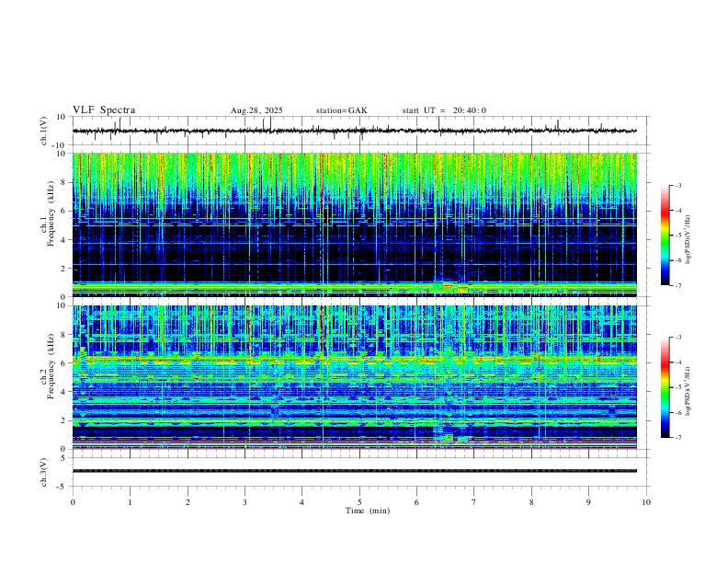Click the "-7" label on ch.1 color bar
728x563 pixels.
click(x=677, y=285)
